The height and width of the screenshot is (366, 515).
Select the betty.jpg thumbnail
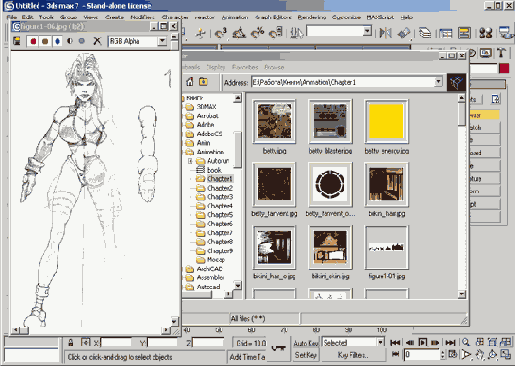pyautogui.click(x=274, y=122)
